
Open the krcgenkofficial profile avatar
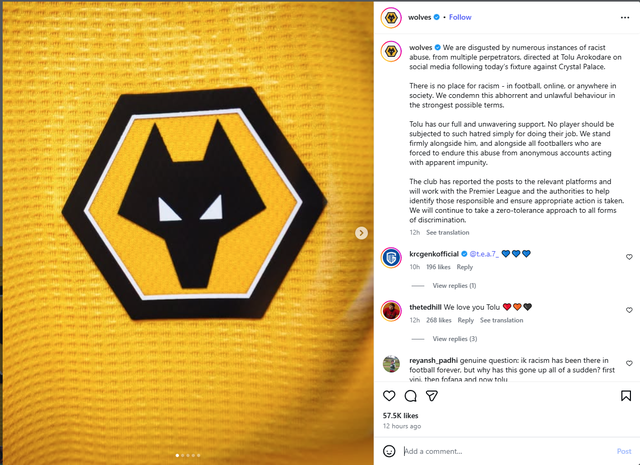(x=392, y=258)
